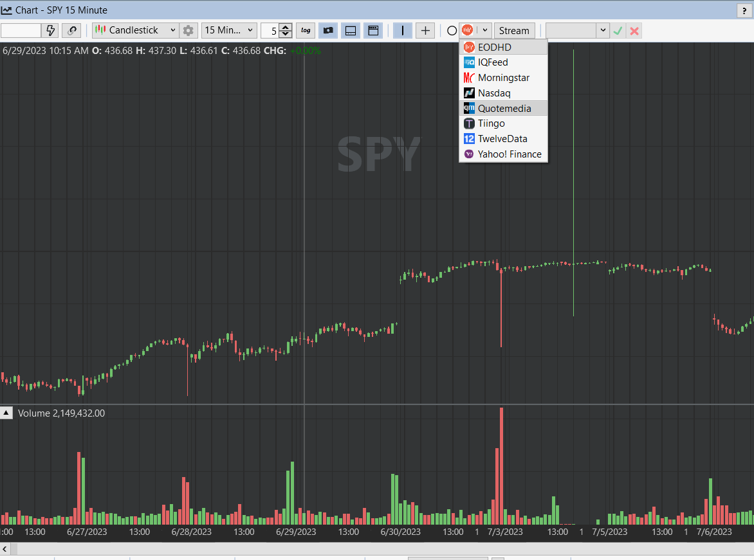Click the lightning bolt symbol button
Screen dimensions: 754x560
pos(50,31)
